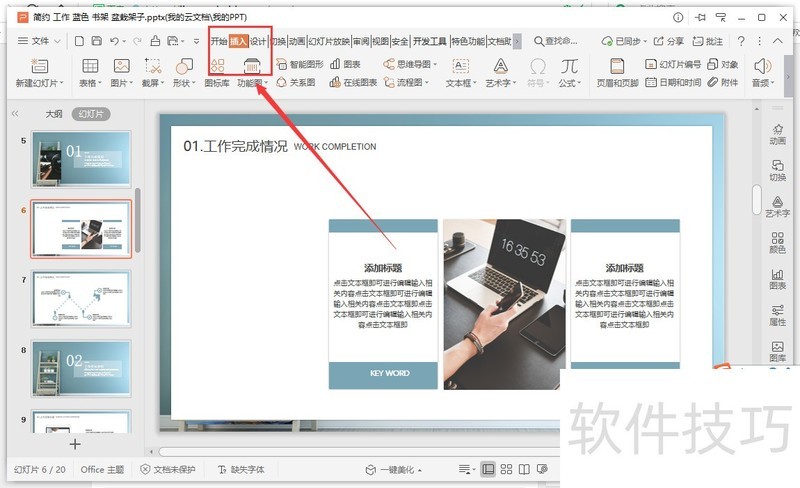Open the 特色功能 special features tab
This screenshot has height=488, width=800.
(468, 41)
